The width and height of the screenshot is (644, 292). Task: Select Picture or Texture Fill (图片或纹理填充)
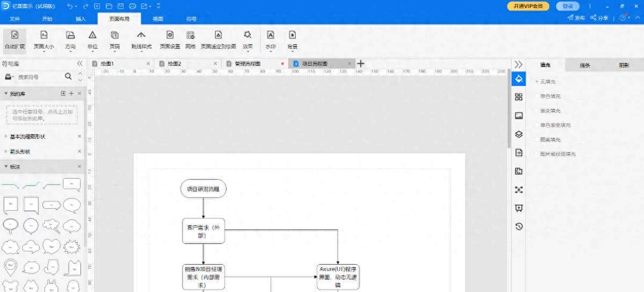pos(557,154)
